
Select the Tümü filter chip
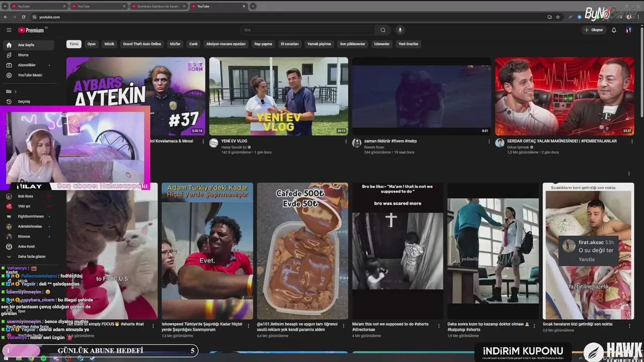(x=74, y=44)
